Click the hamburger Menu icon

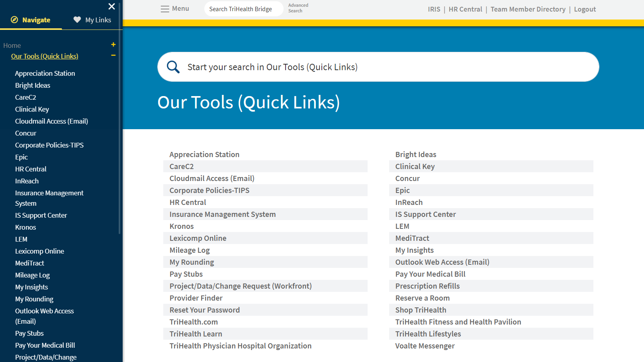click(x=164, y=9)
